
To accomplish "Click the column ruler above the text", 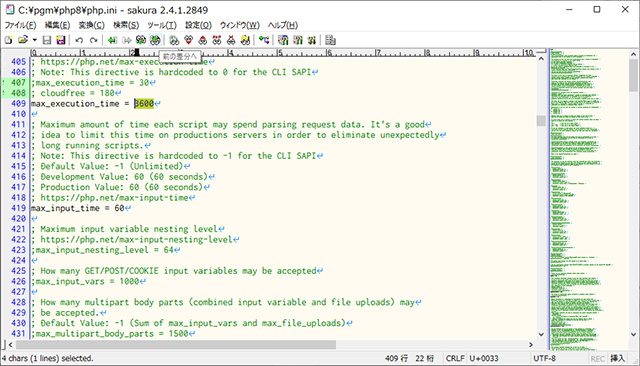I will pos(284,53).
